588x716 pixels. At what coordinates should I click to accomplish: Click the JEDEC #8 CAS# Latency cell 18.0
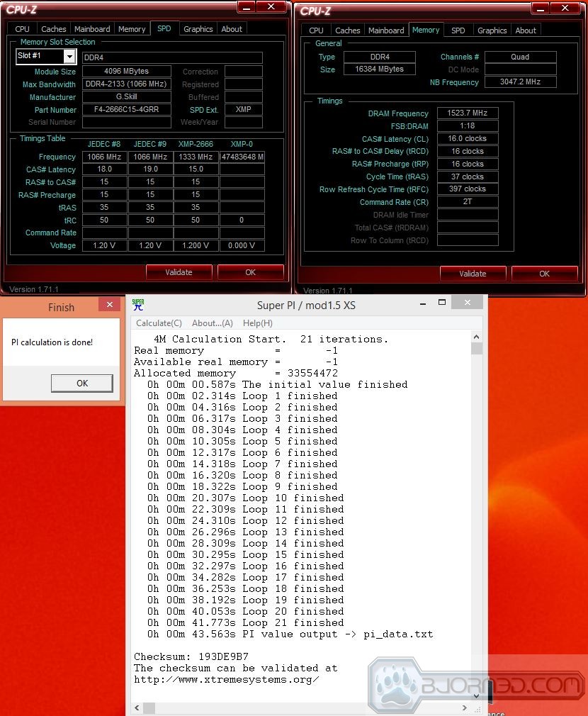(x=104, y=169)
